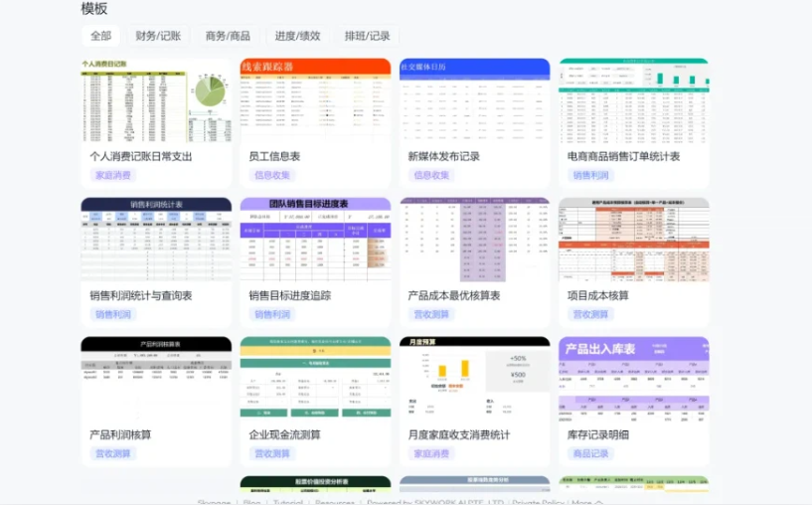Switch to the 财务/记账 tab
The width and height of the screenshot is (812, 505).
157,36
